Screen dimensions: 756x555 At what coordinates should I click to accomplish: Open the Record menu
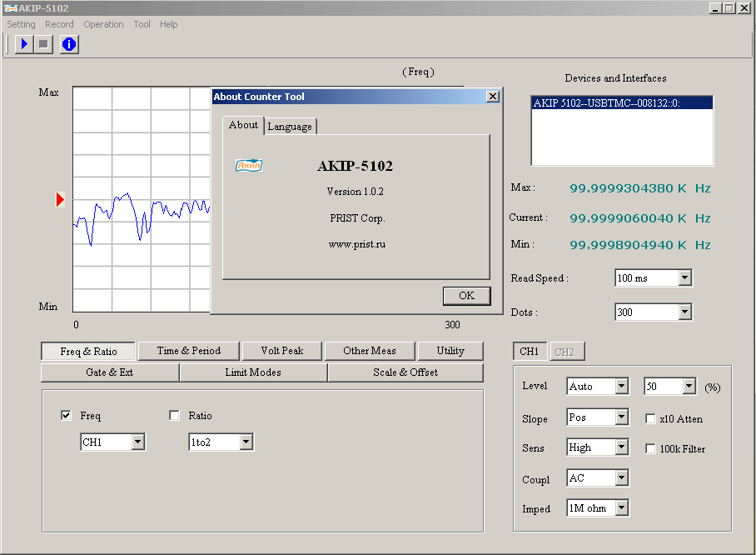59,24
